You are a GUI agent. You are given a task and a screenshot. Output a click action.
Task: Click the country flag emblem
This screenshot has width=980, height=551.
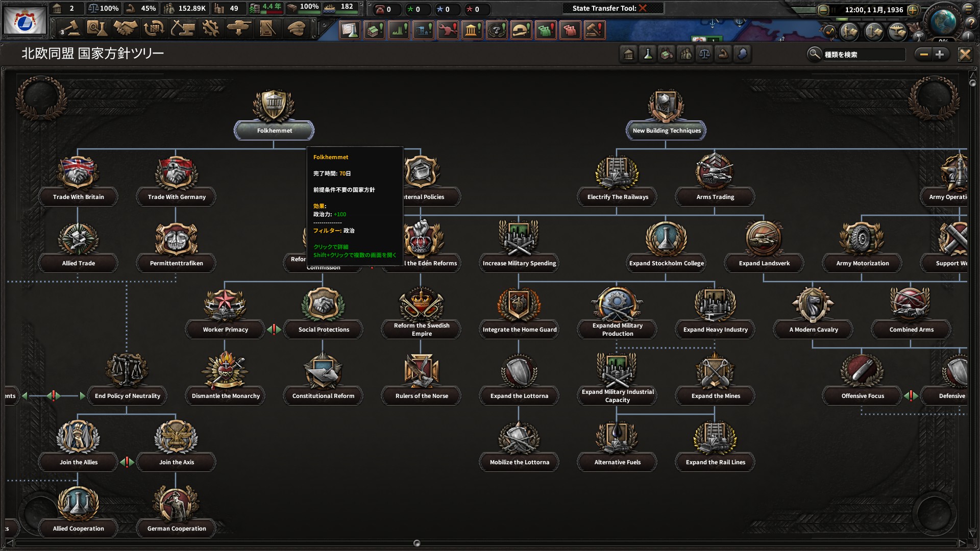click(x=24, y=20)
